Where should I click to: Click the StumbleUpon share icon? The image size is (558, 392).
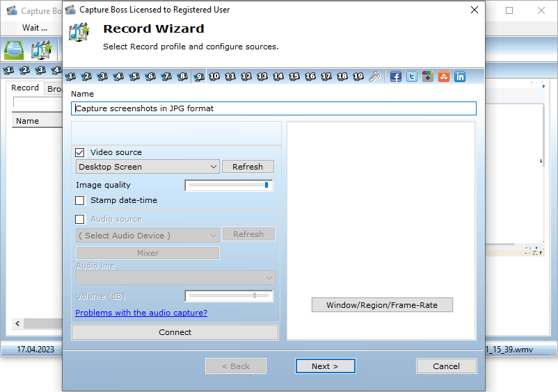pyautogui.click(x=444, y=76)
